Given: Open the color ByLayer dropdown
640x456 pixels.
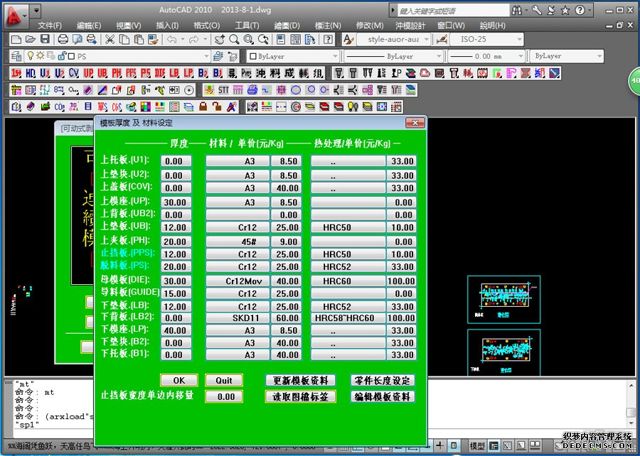Looking at the screenshot, I should click(335, 56).
